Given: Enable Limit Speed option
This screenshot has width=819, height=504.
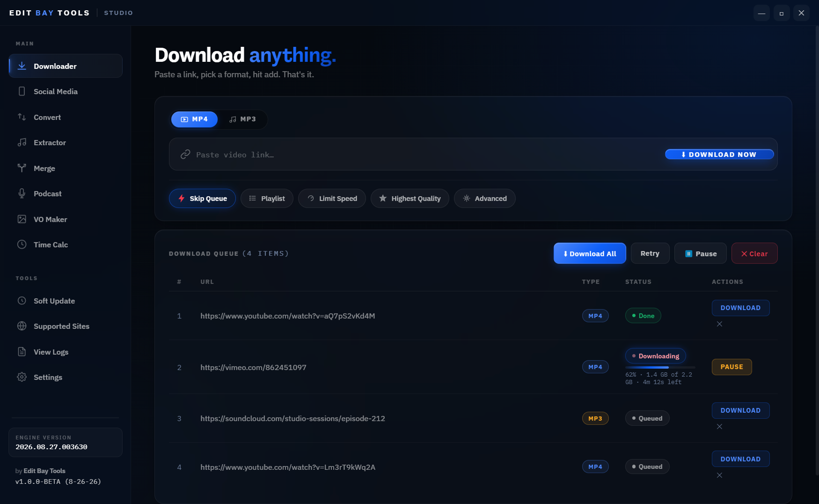Looking at the screenshot, I should pos(332,198).
